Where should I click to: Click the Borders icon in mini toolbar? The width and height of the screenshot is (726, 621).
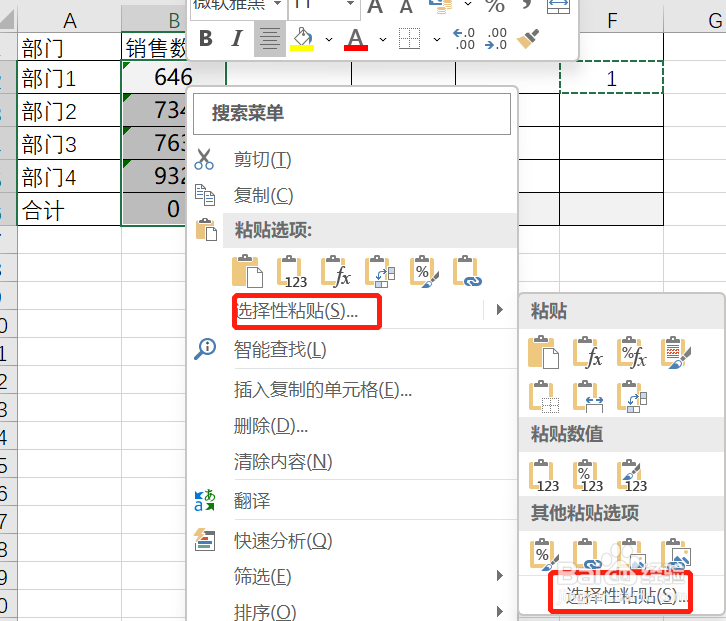(x=409, y=39)
